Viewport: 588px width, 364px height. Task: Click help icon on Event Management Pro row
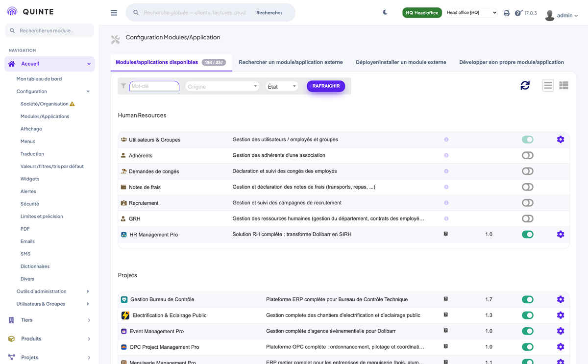click(x=446, y=331)
